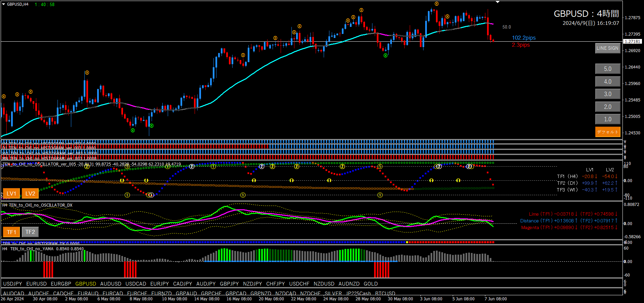Click the blue 102.2pips label
644x303 pixels.
[524, 38]
